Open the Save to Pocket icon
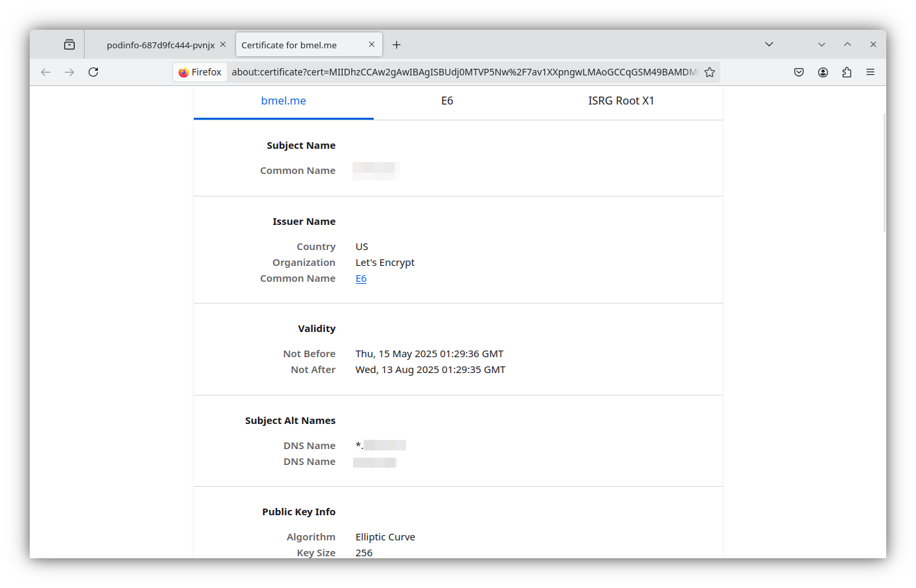This screenshot has height=588, width=916. coord(799,72)
